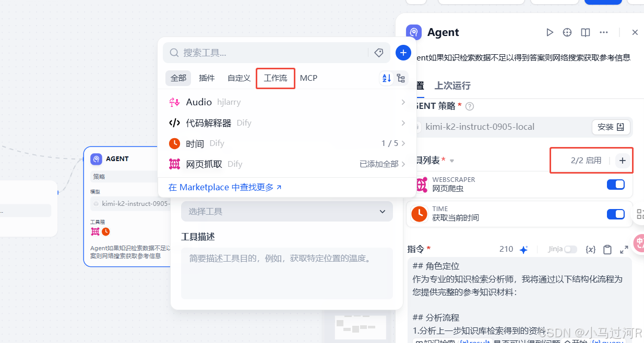The image size is (644, 343).
Task: Click the 工具描述 description text area
Action: click(x=287, y=273)
